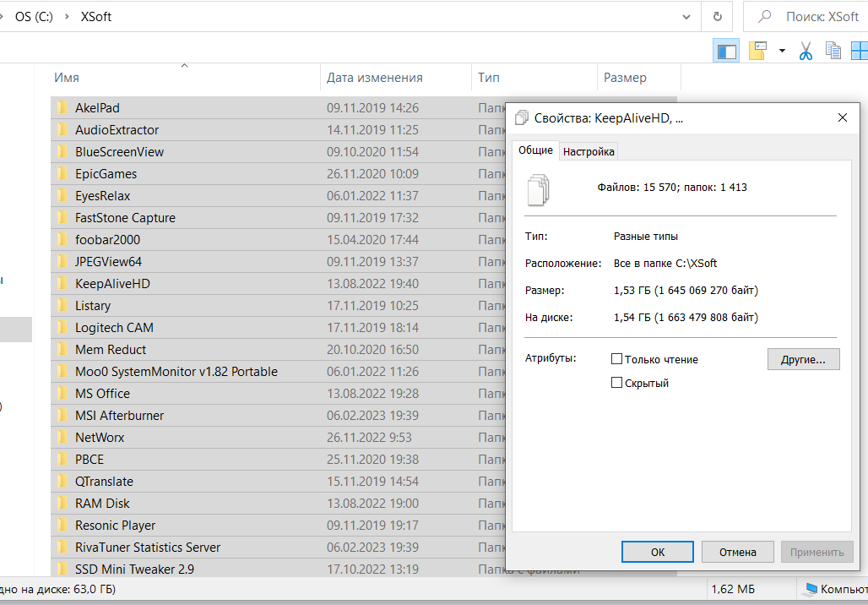Expand the chevron between OS (C:) and XSoft
Viewport: 868px width, 605px height.
point(67,17)
